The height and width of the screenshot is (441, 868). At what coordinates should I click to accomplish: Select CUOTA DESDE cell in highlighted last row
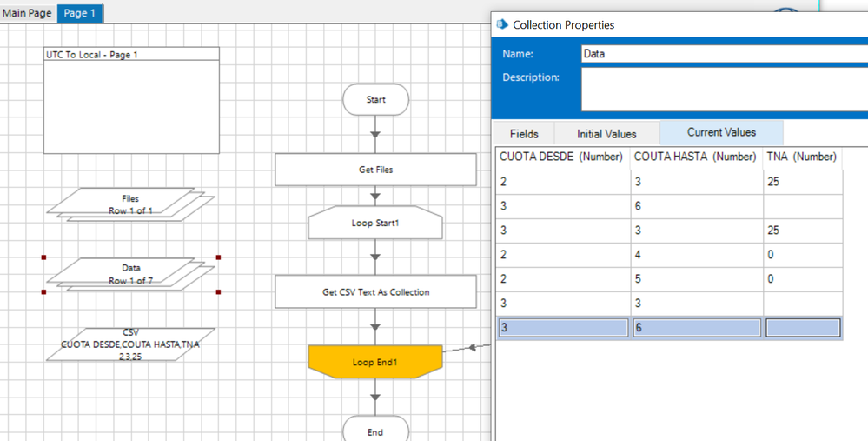pos(564,327)
